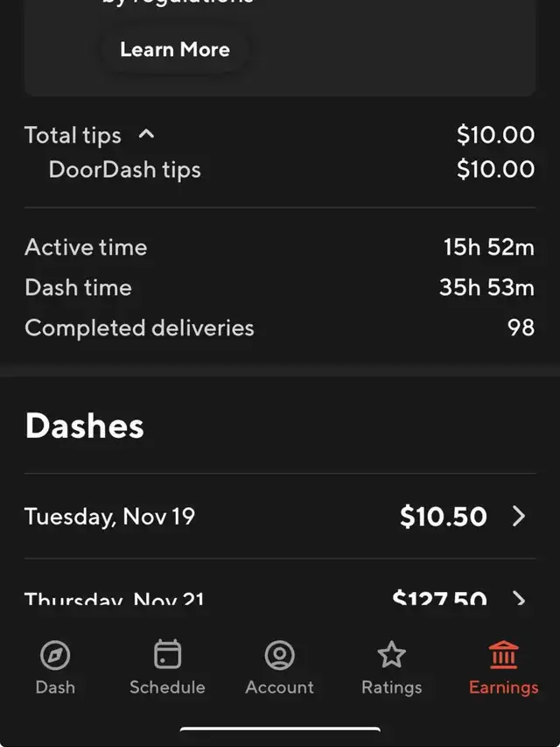560x747 pixels.
Task: Tap the Schedule calendar icon
Action: point(167,655)
